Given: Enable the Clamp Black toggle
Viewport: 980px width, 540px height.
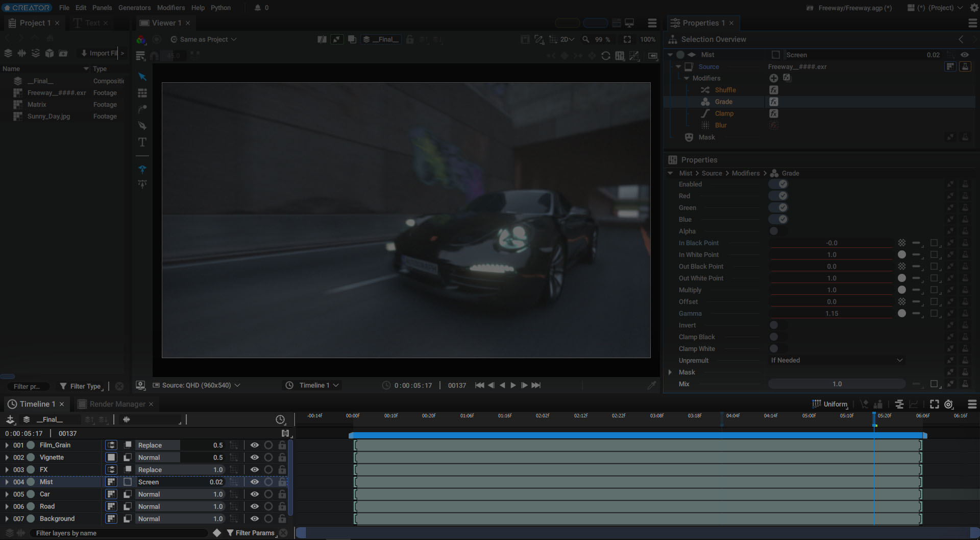Looking at the screenshot, I should (x=778, y=337).
